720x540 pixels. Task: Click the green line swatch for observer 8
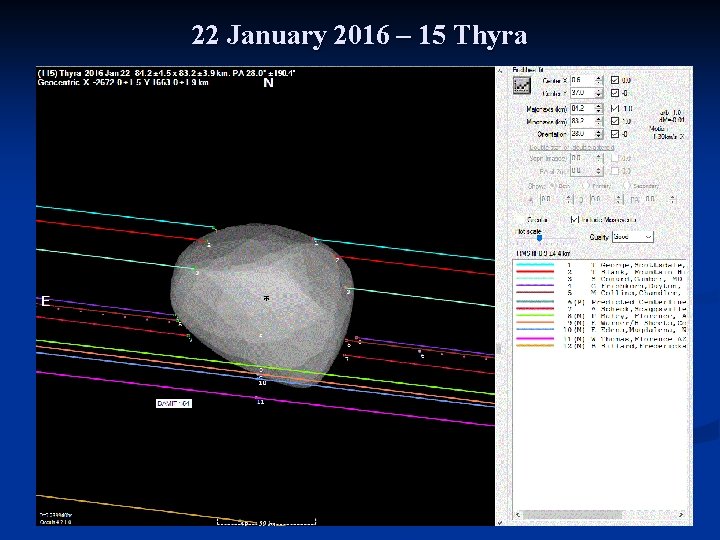click(535, 316)
